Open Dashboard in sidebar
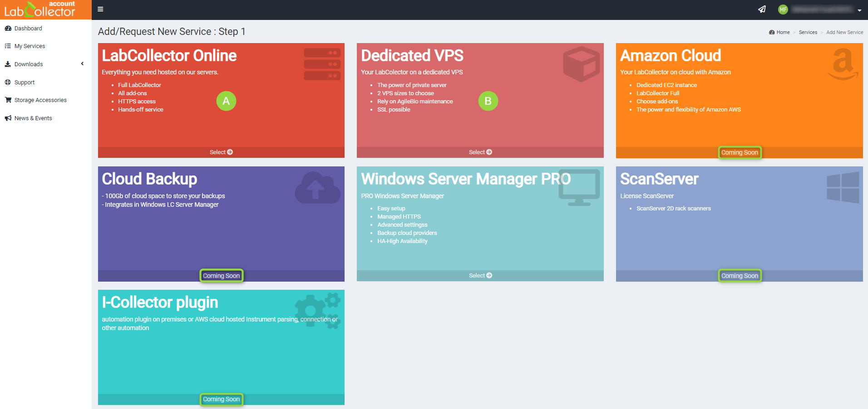Viewport: 868px width, 409px height. [28, 28]
